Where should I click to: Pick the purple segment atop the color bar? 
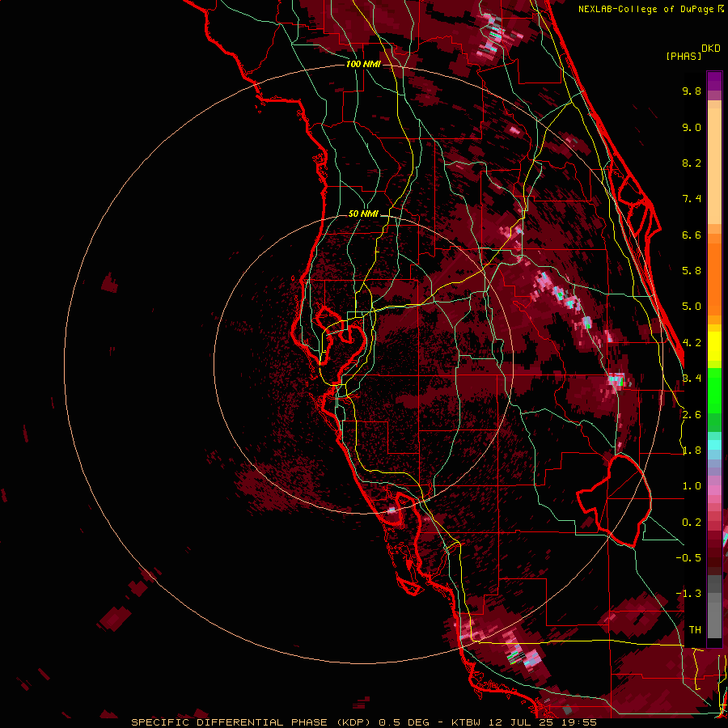(x=714, y=81)
